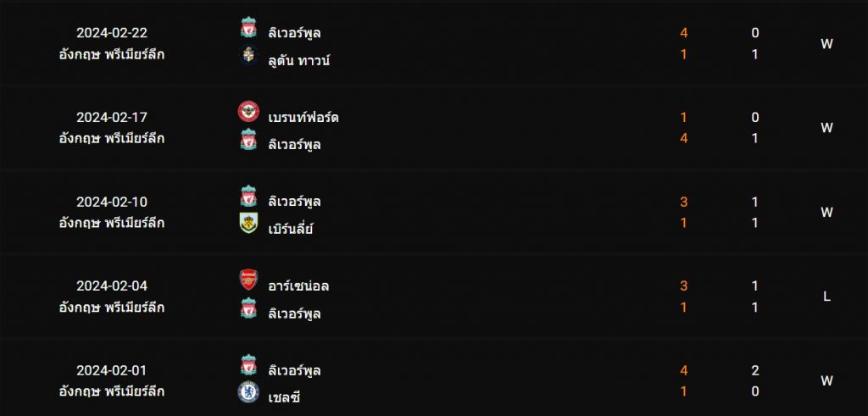Click the Luton Town club crest
This screenshot has width=868, height=416.
248,55
